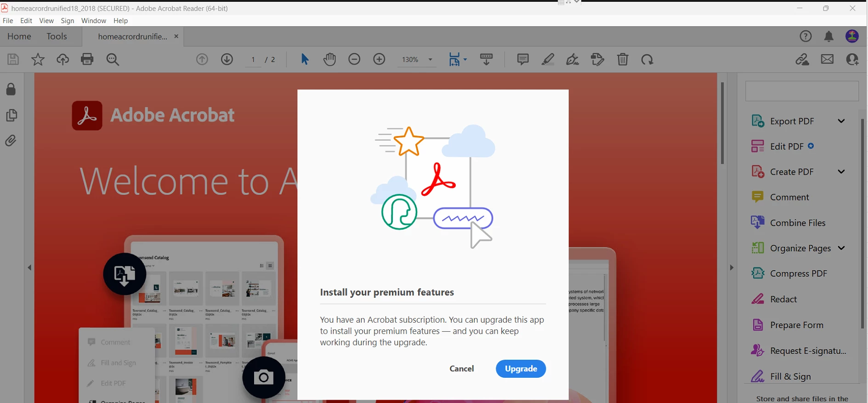Open the File menu

point(8,21)
